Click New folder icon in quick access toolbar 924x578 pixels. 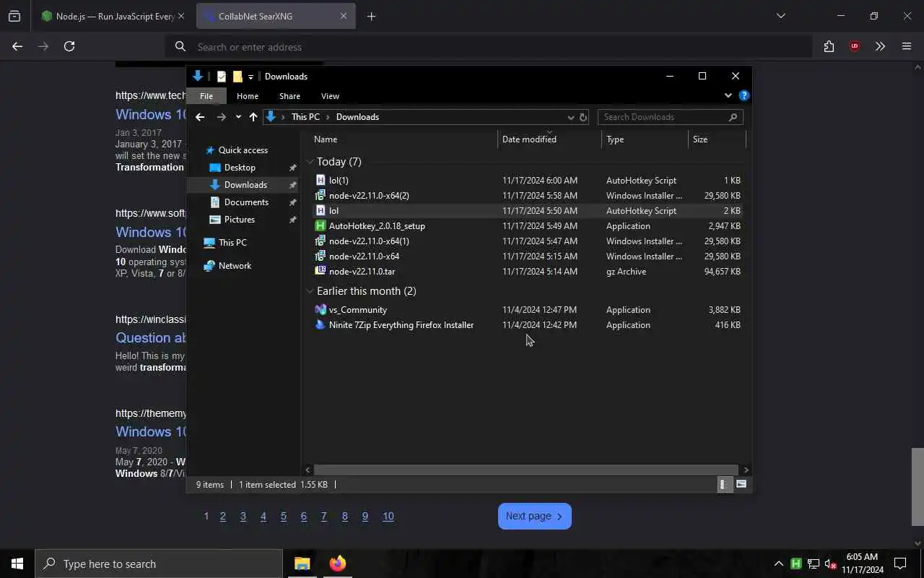click(237, 77)
